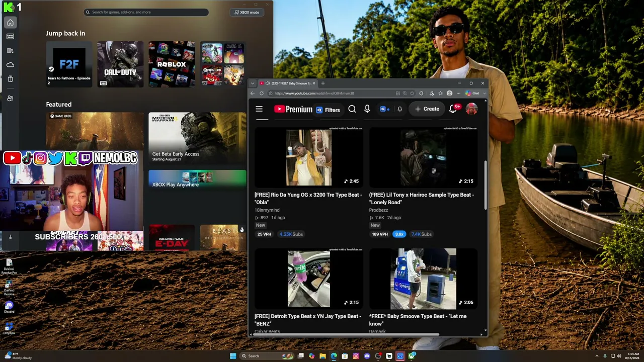644x362 pixels.
Task: Open the taskbar clock and date
Action: pos(633,356)
